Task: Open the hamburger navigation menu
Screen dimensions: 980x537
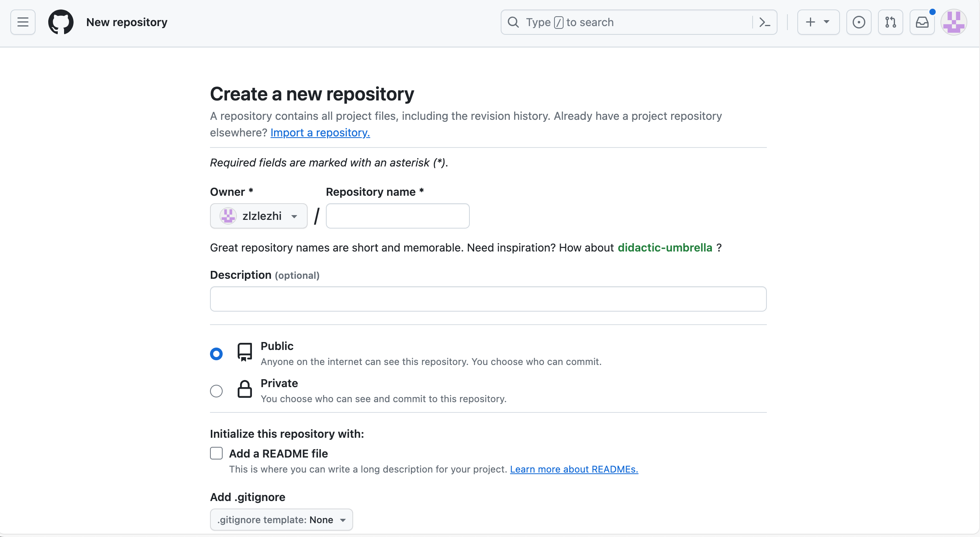Action: (23, 22)
